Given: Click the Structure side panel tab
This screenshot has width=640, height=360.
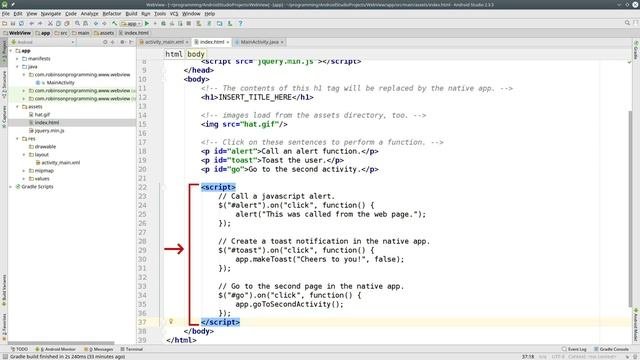Looking at the screenshot, I should (4, 84).
